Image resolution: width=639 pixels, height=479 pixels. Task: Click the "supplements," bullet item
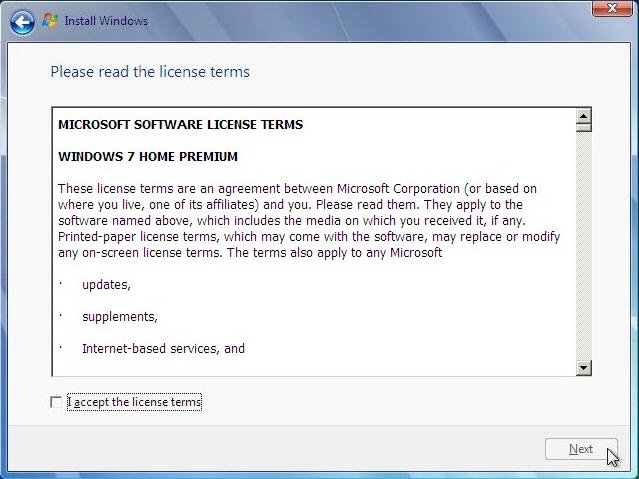pos(120,317)
